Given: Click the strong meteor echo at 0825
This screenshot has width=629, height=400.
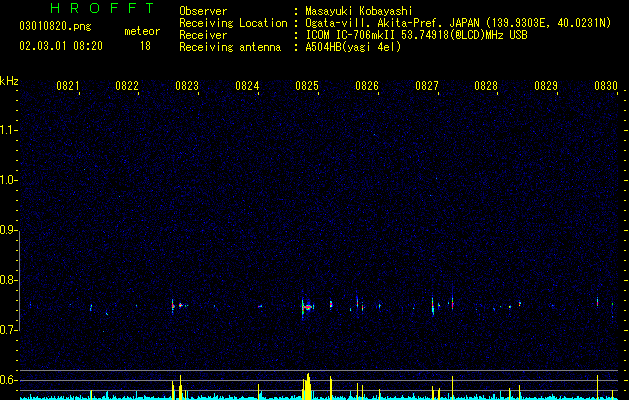Looking at the screenshot, I should 307,307.
